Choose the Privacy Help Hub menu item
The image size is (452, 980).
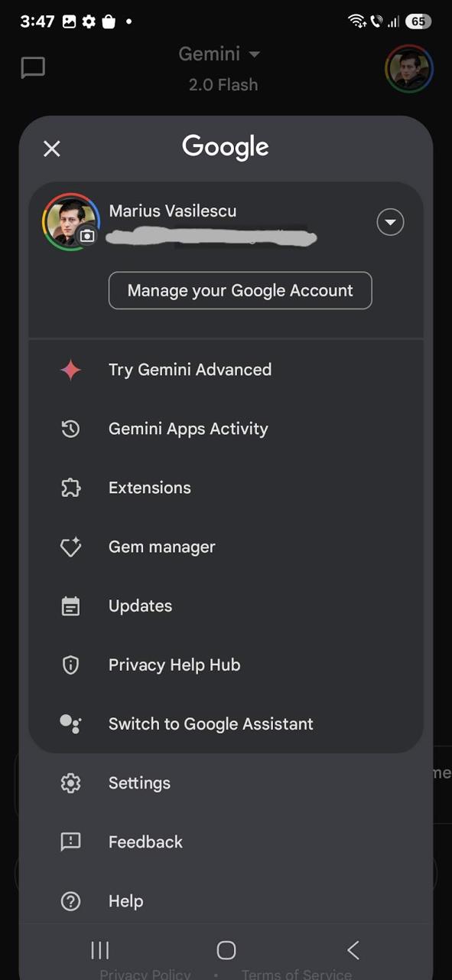[226, 665]
